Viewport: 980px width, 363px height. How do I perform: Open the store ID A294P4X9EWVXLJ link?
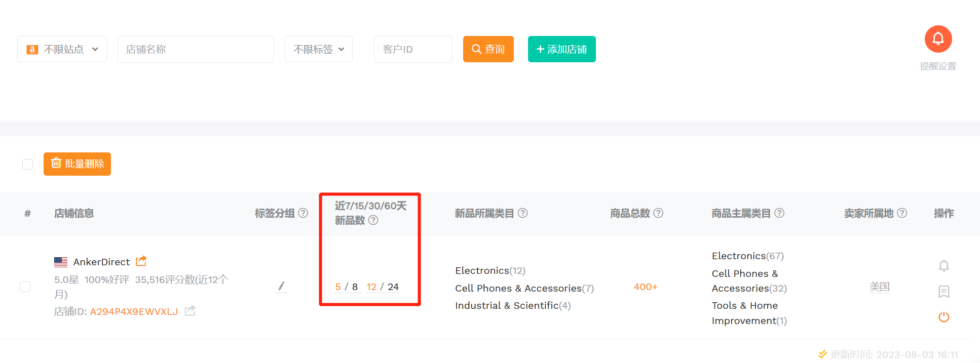point(134,311)
